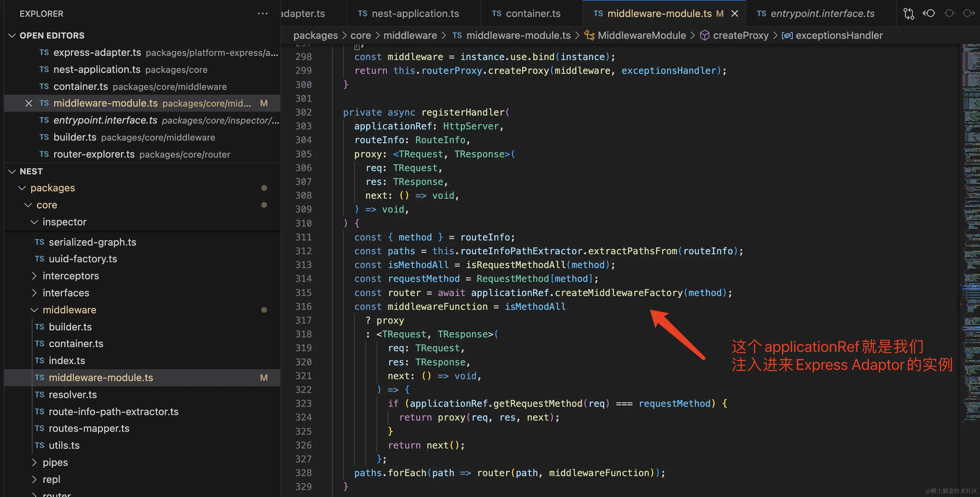Click the go back navigation icon
The width and height of the screenshot is (980, 497).
point(929,13)
